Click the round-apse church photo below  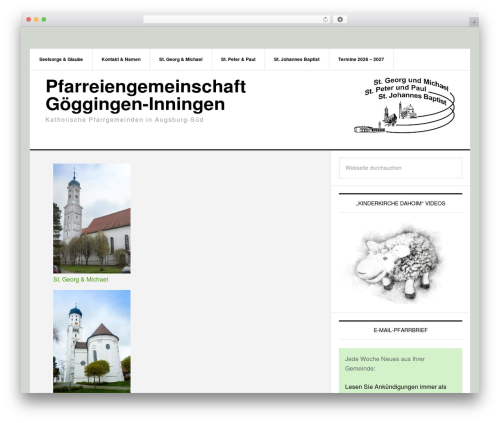(x=92, y=341)
